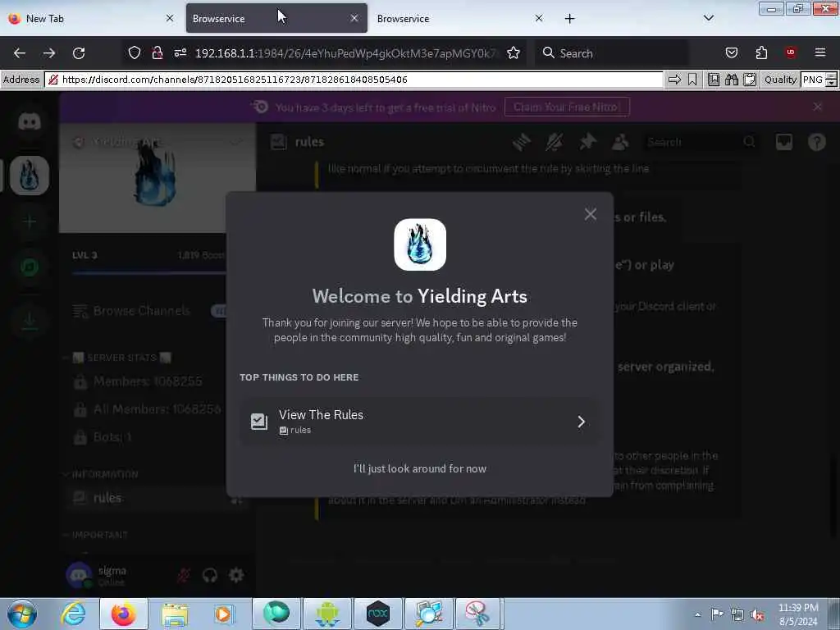Screen dimensions: 840x630
Task: Open the Quality PNG selector
Action: (x=813, y=80)
